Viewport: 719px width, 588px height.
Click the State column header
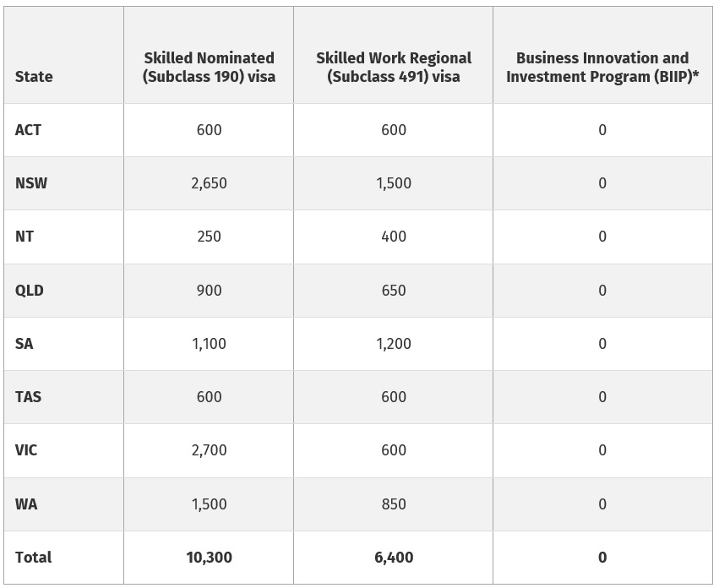[34, 76]
